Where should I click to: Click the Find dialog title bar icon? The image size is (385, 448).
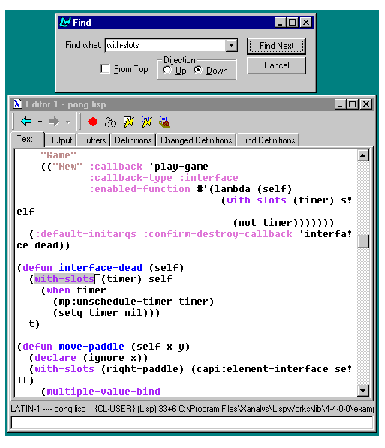[65, 22]
